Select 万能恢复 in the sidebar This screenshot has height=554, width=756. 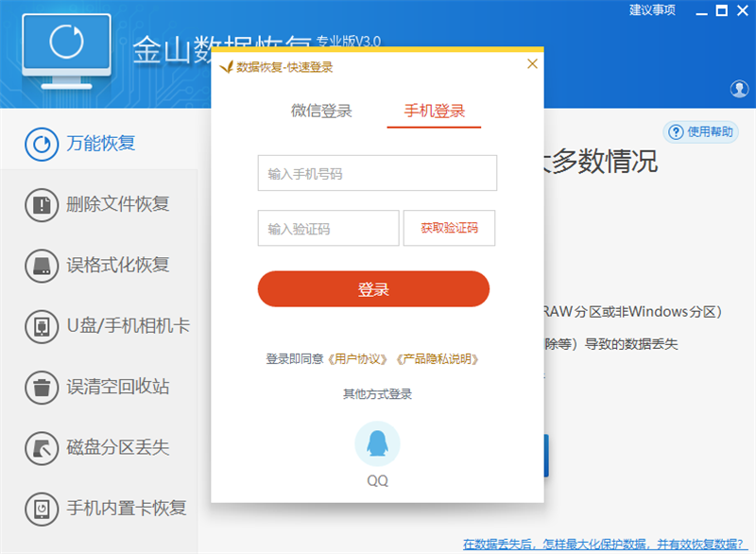99,144
